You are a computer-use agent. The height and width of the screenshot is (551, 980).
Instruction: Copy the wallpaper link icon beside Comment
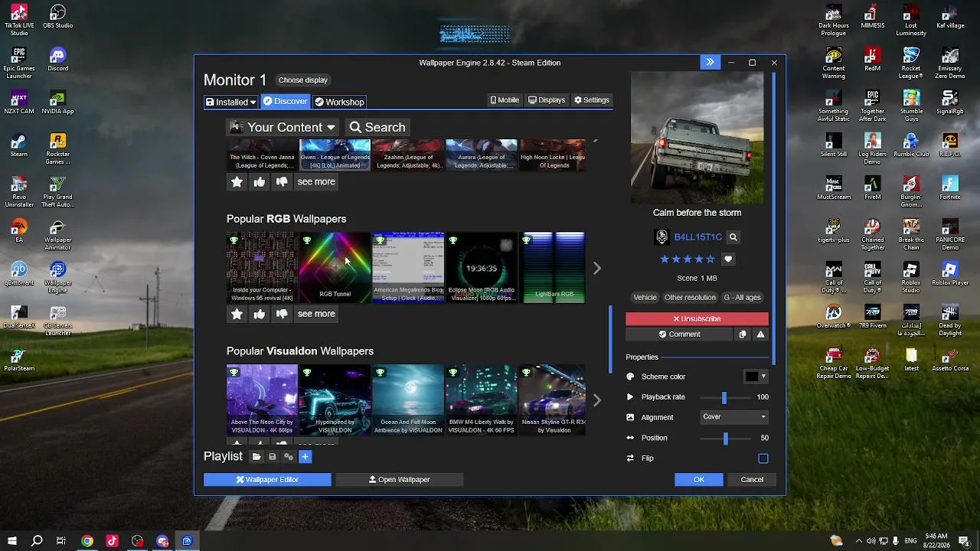point(742,334)
